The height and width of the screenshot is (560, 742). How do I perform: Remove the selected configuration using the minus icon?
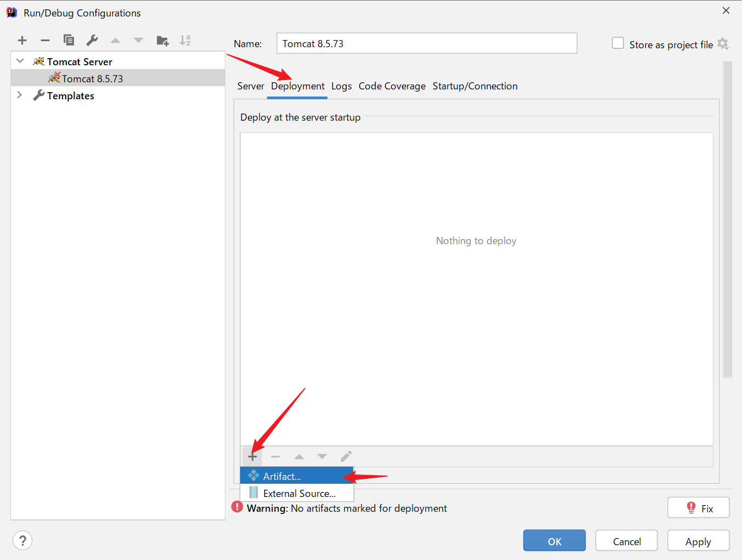(x=45, y=40)
